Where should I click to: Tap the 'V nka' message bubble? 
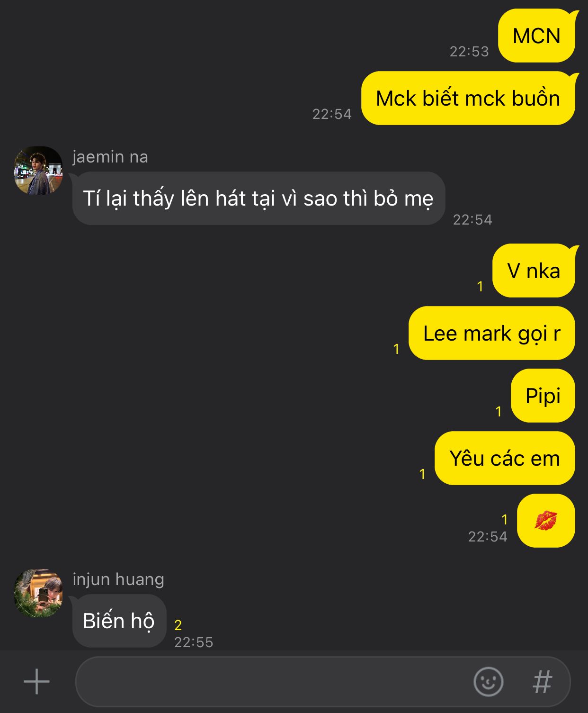(x=534, y=271)
